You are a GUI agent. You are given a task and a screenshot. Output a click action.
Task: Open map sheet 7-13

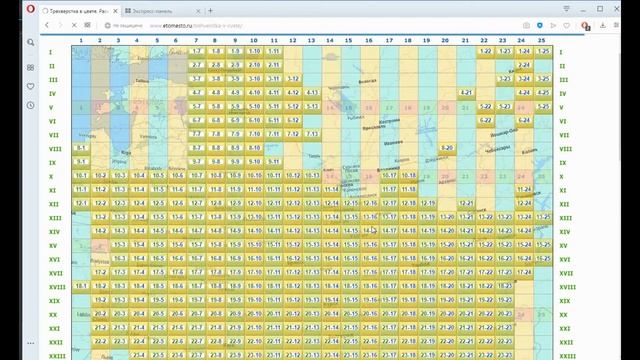pyautogui.click(x=312, y=134)
